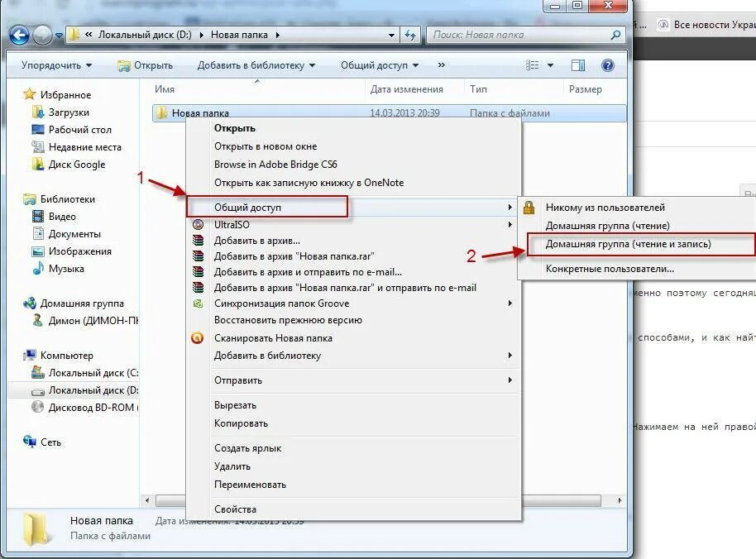This screenshot has width=756, height=559.
Task: Click the Видео library icon
Action: coord(38,216)
